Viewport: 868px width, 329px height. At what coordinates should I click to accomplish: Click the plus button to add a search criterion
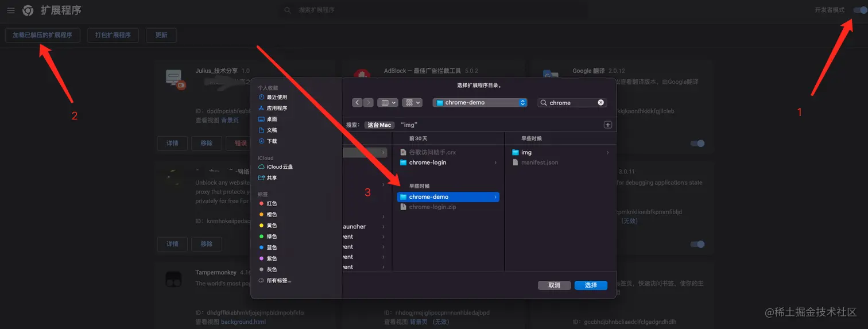(x=608, y=125)
